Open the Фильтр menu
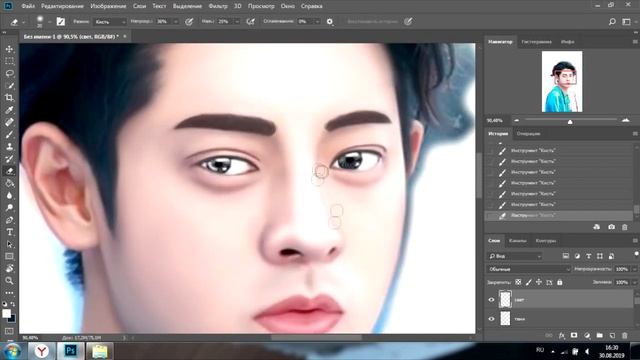Viewport: 640px width, 360px height. click(218, 6)
